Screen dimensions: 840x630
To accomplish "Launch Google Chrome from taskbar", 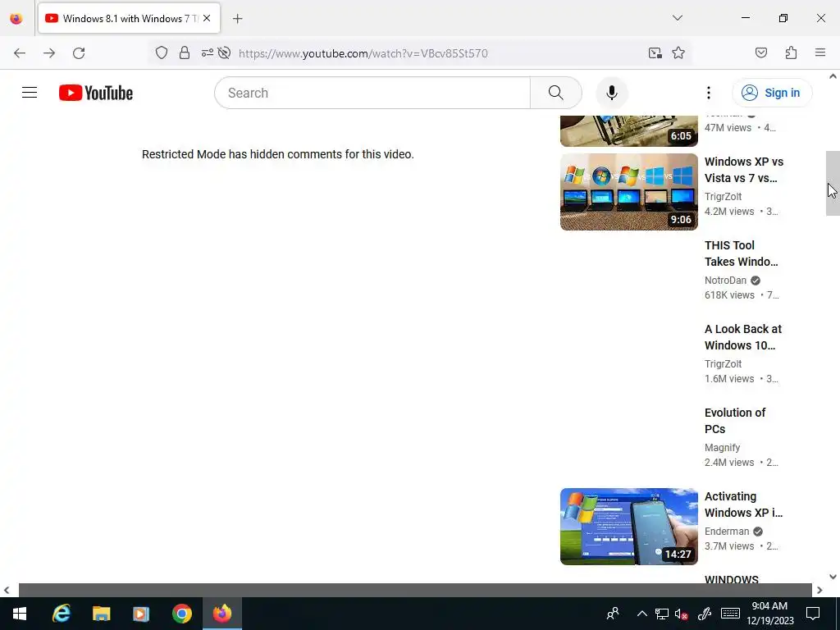I will click(x=182, y=614).
